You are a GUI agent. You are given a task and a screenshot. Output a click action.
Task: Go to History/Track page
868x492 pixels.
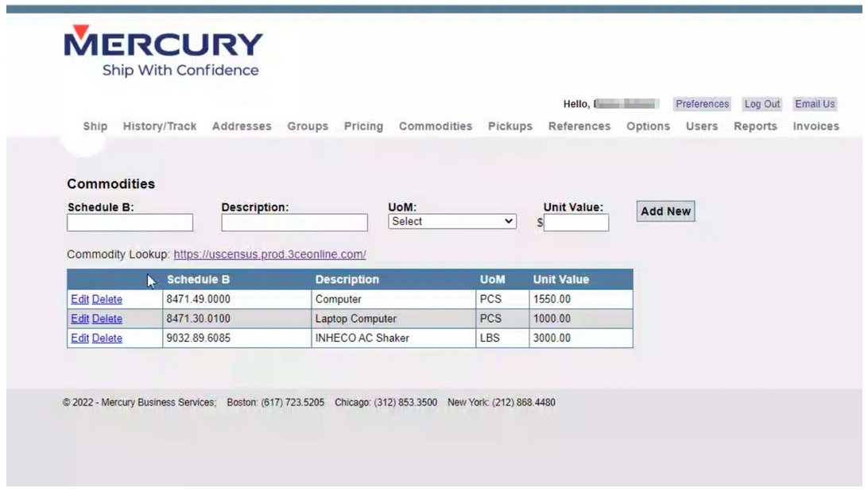click(x=160, y=126)
